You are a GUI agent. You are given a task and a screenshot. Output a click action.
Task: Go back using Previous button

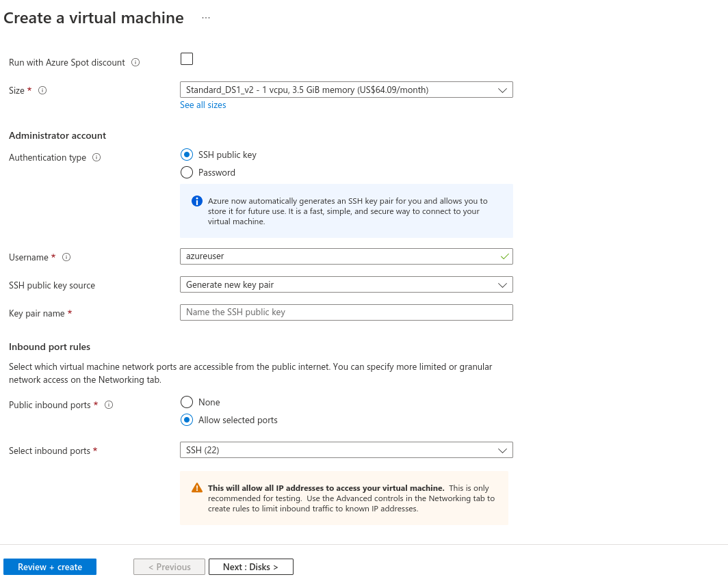168,567
